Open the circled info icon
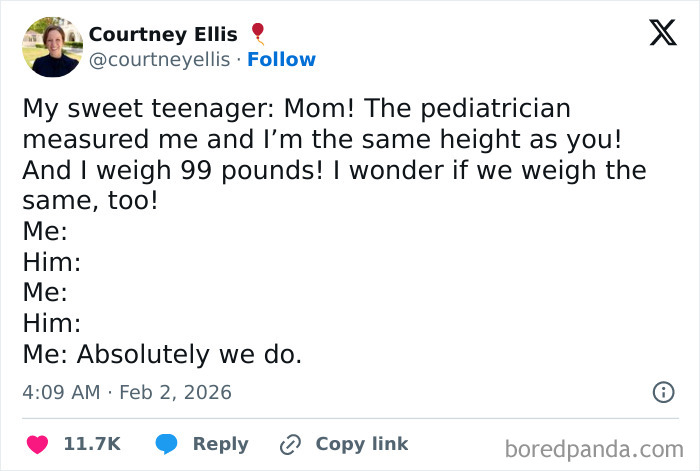Viewport: 700px width, 471px height. 663,392
